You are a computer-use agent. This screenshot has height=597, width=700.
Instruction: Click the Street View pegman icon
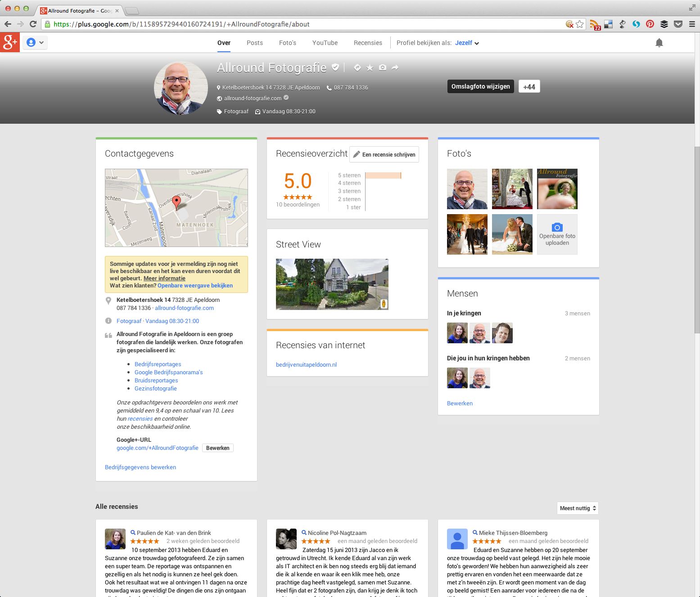[x=384, y=304]
